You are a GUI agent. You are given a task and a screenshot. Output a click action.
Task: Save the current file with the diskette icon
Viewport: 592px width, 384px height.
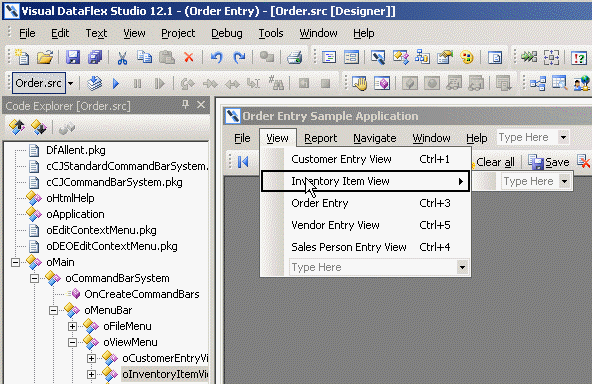point(72,57)
